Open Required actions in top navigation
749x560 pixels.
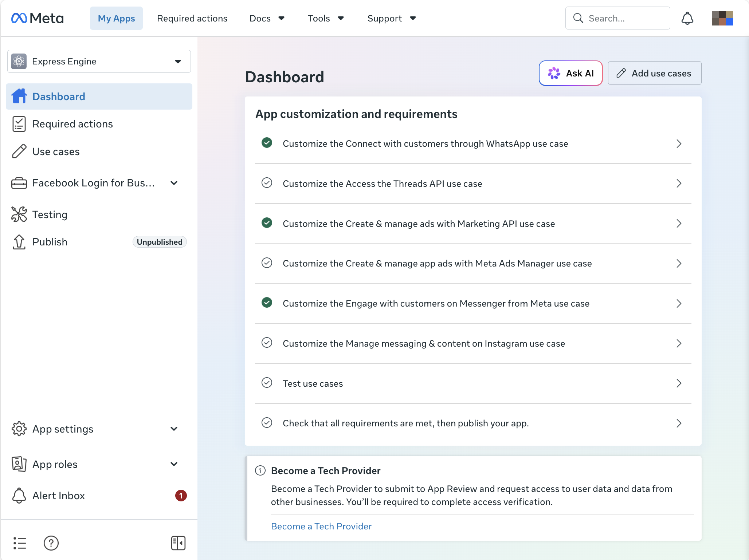coord(192,18)
